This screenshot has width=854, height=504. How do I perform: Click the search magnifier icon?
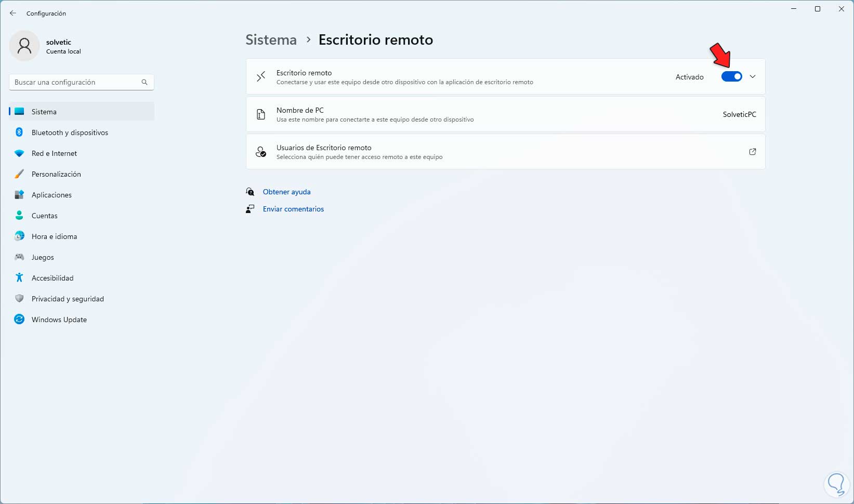click(x=144, y=82)
